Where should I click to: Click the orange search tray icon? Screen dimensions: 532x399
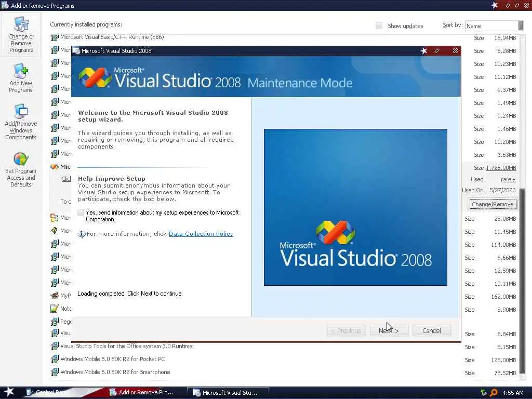pyautogui.click(x=494, y=393)
